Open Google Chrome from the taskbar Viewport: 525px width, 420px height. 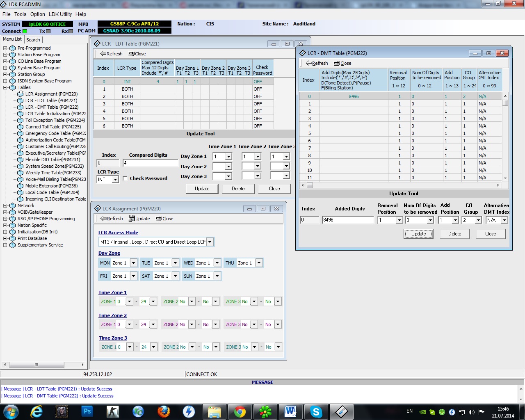(x=240, y=411)
